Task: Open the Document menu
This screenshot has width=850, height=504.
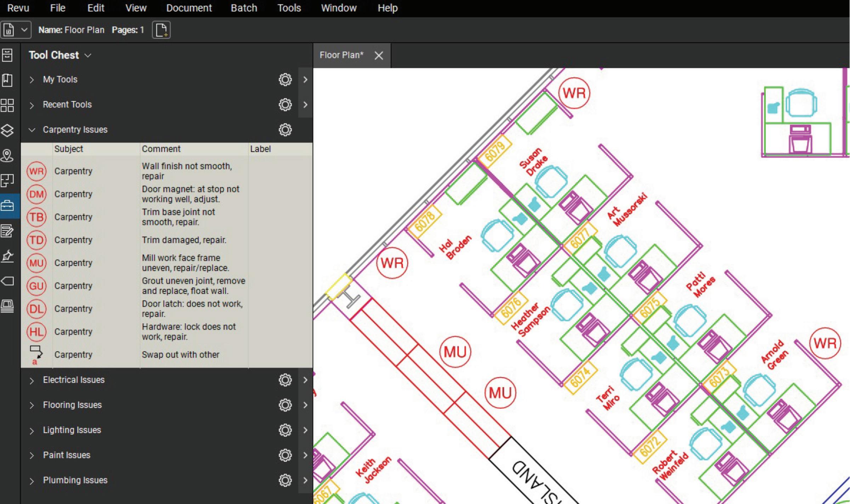Action: (x=189, y=8)
